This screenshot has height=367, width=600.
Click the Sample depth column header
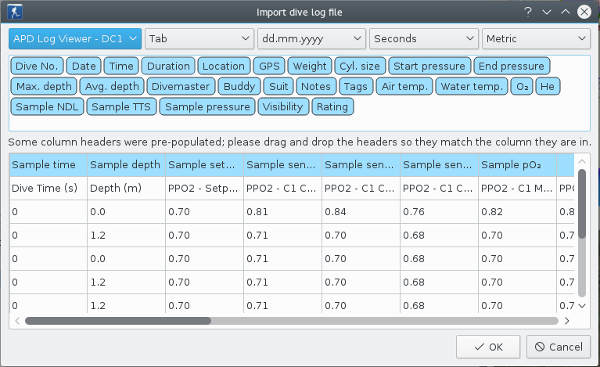click(126, 165)
